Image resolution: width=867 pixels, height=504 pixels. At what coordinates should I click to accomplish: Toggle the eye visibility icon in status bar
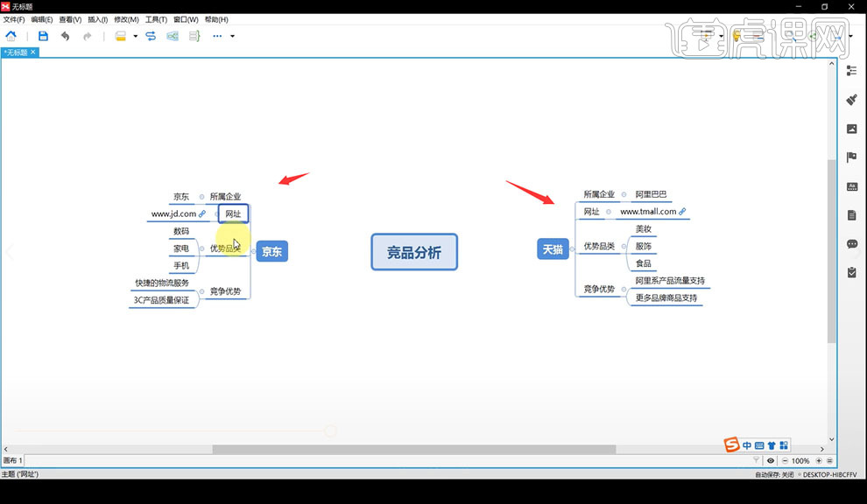tap(771, 459)
